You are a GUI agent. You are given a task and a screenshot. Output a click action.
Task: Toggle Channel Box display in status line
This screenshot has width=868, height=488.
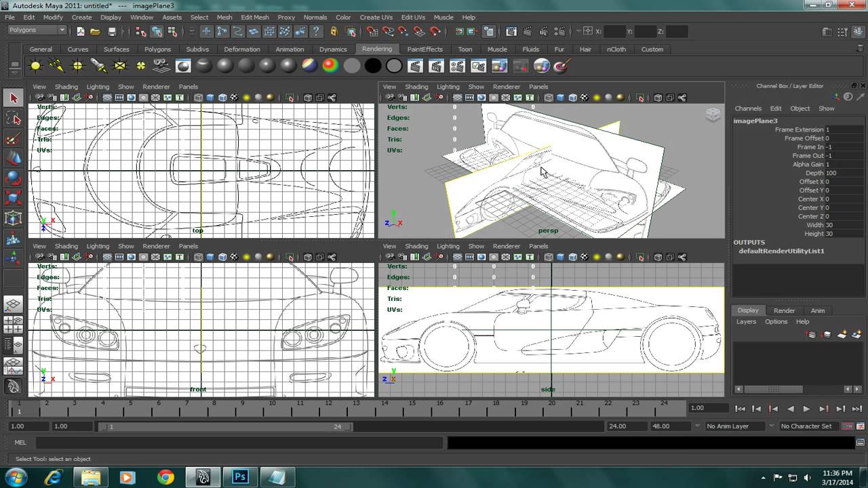858,31
